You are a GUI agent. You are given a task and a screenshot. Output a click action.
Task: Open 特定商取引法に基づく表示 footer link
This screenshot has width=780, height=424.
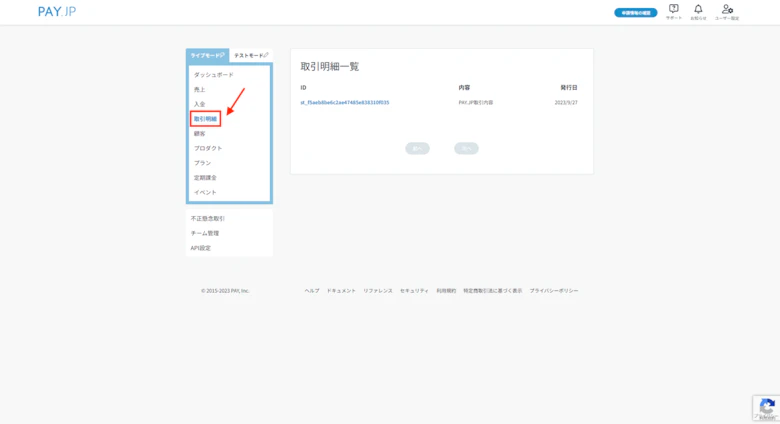[x=493, y=291]
